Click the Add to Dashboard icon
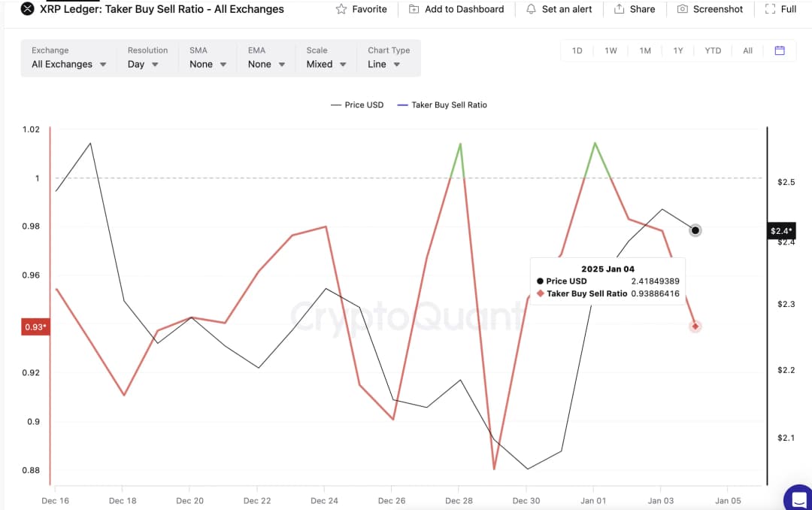This screenshot has height=510, width=812. 414,9
